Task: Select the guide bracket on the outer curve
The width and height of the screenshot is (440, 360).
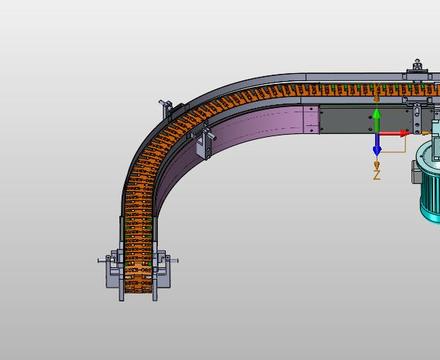Action: (x=170, y=108)
